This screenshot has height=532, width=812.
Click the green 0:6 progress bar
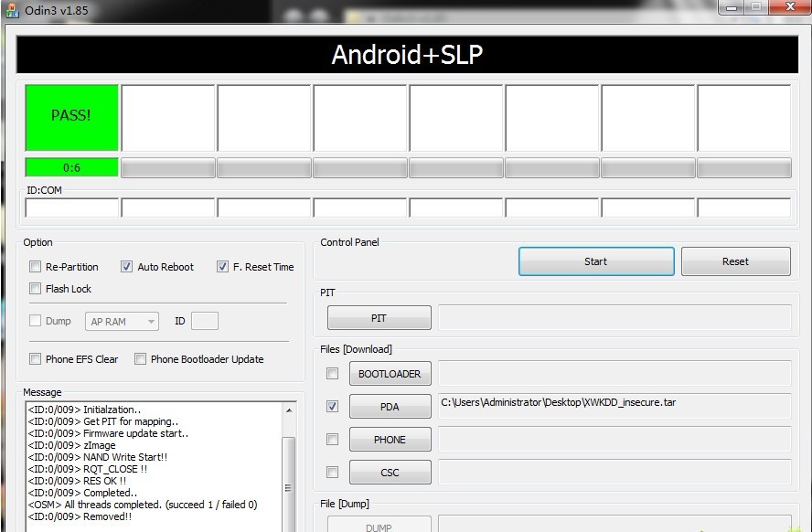tap(71, 167)
